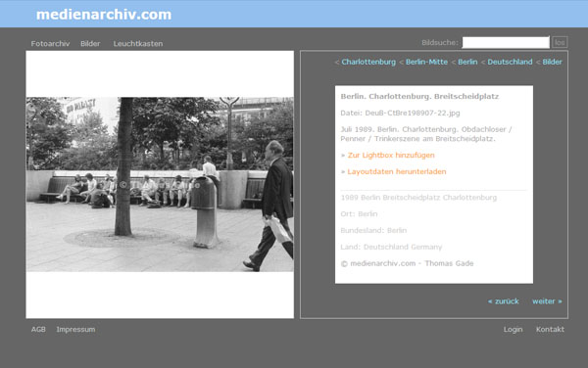This screenshot has height=368, width=588.
Task: Open the medienarchiv.com site logo
Action: click(104, 15)
